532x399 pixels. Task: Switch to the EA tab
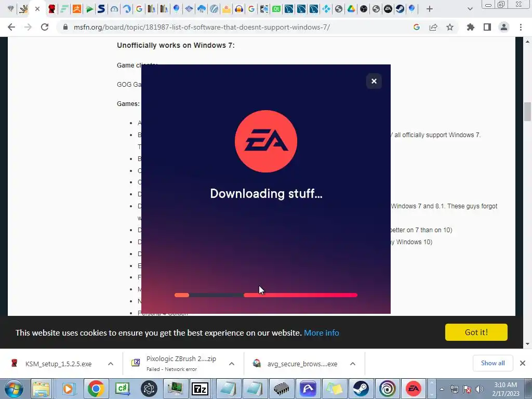pos(388,9)
